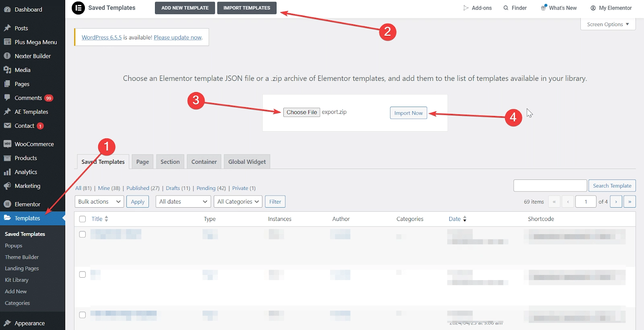The width and height of the screenshot is (644, 330).
Task: Click the Media icon in sidebar
Action: pos(7,70)
